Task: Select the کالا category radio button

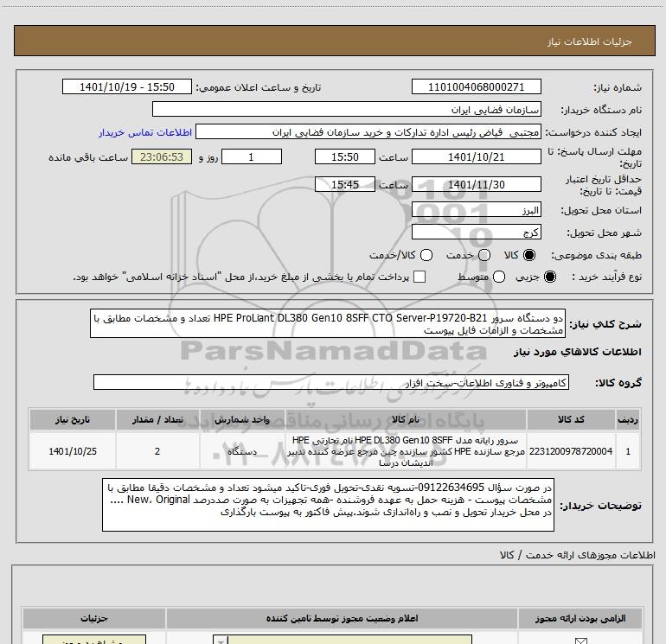Action: pyautogui.click(x=529, y=255)
